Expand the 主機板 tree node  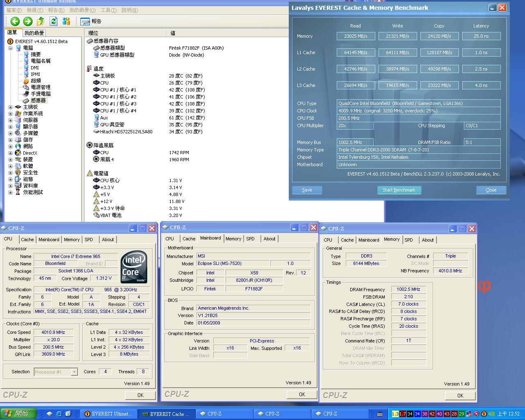pyautogui.click(x=11, y=107)
